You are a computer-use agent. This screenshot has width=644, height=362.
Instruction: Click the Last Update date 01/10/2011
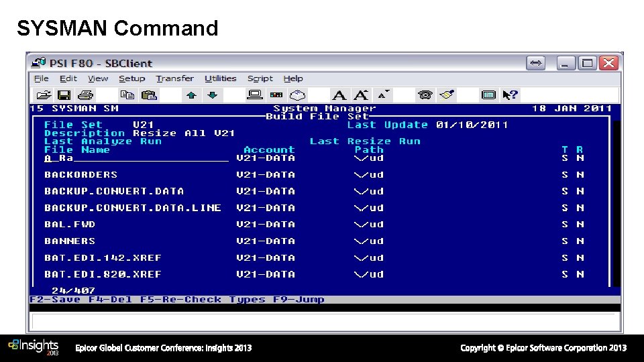(x=472, y=125)
